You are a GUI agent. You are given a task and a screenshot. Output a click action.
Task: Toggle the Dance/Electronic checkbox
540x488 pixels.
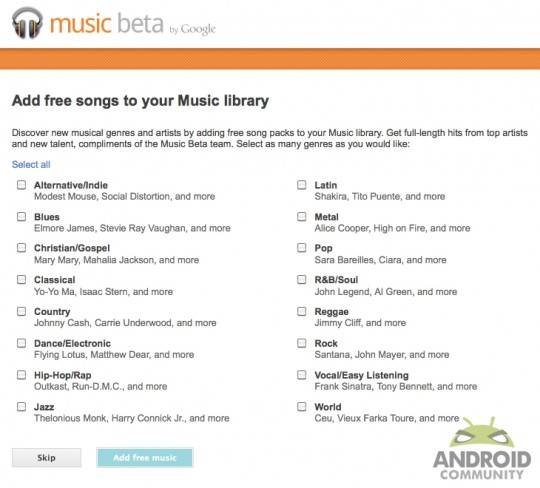point(21,343)
